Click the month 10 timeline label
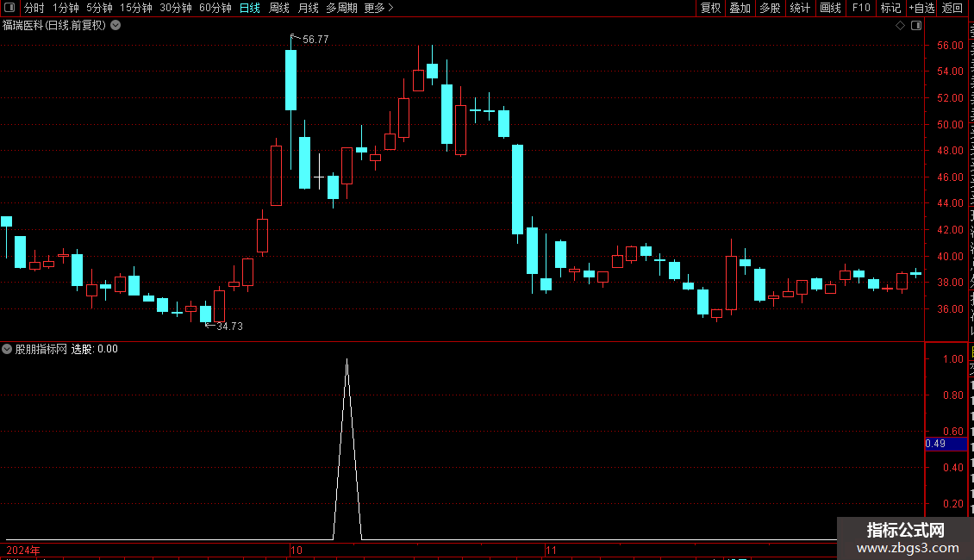 click(x=297, y=550)
